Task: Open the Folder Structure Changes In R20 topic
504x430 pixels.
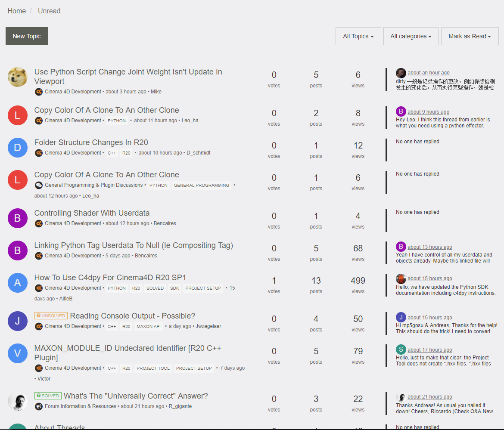Action: (x=91, y=142)
